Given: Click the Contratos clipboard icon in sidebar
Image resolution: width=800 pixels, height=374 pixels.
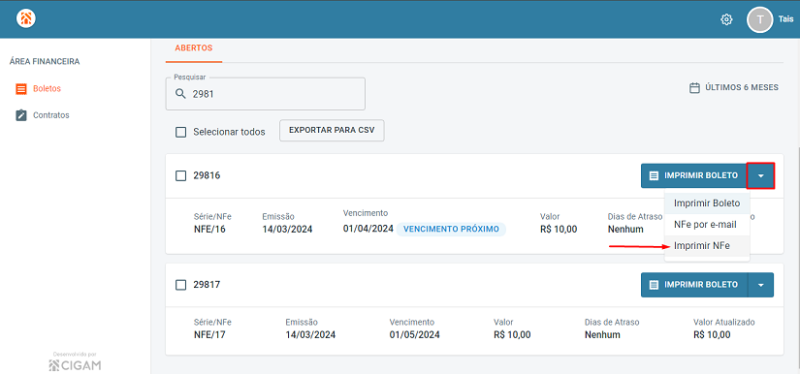Looking at the screenshot, I should point(21,115).
